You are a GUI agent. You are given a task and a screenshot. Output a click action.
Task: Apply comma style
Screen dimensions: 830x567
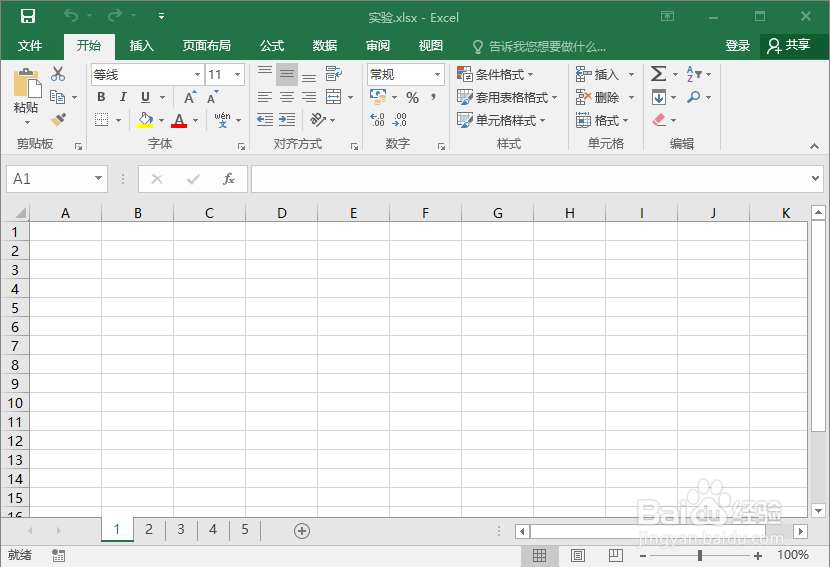tap(434, 97)
